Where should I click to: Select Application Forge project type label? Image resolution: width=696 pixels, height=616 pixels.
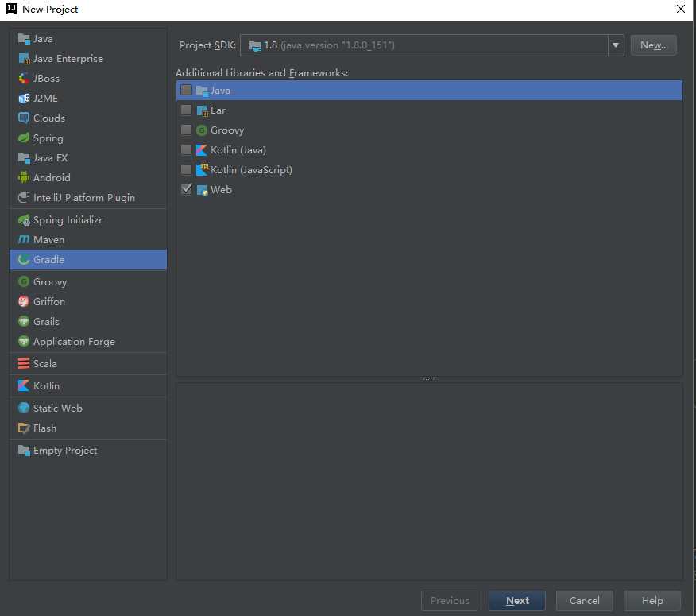pyautogui.click(x=74, y=342)
